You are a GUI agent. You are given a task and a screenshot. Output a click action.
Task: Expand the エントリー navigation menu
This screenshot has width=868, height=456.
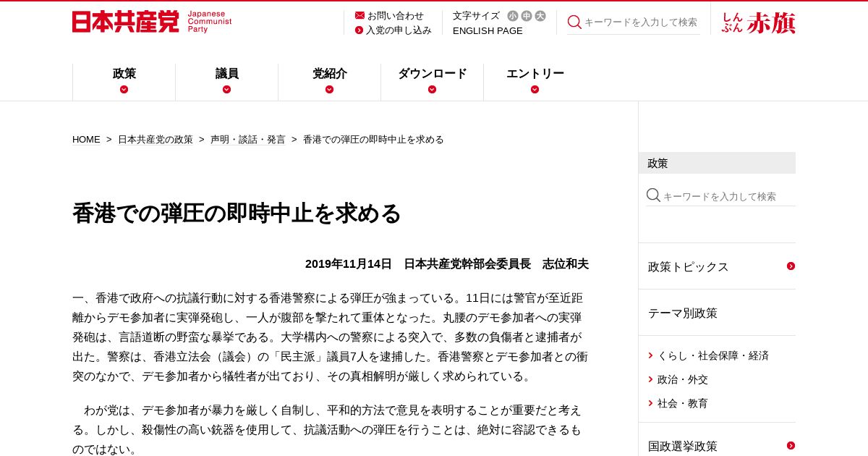(535, 82)
